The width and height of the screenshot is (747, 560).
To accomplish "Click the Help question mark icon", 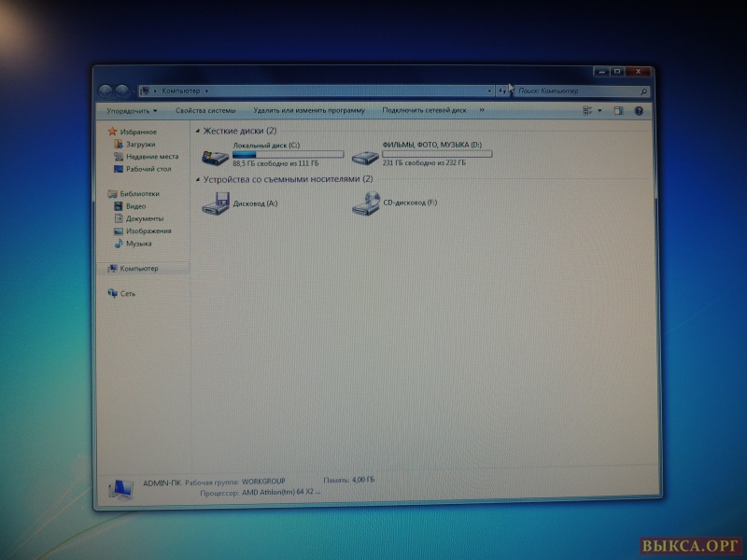I will point(639,110).
